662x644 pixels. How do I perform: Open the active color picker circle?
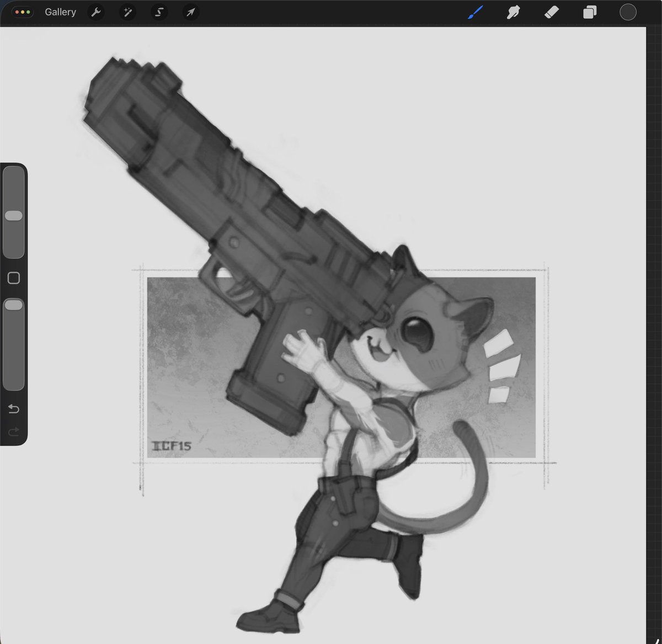tap(628, 12)
